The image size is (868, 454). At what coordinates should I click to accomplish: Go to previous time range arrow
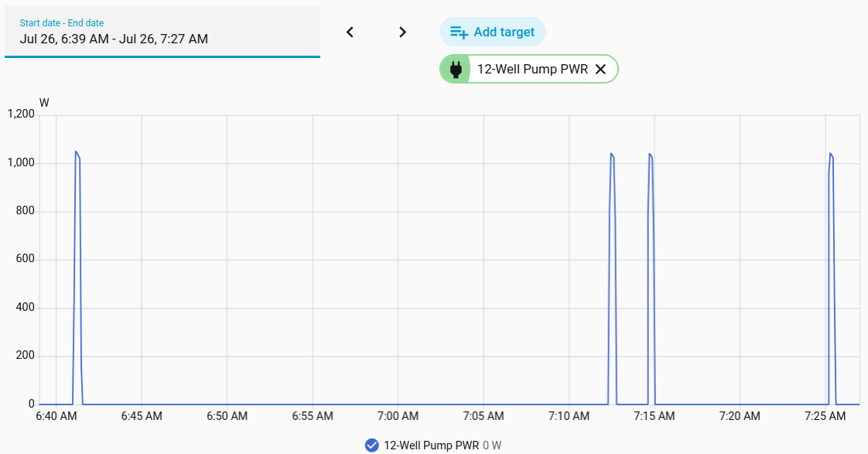point(350,32)
